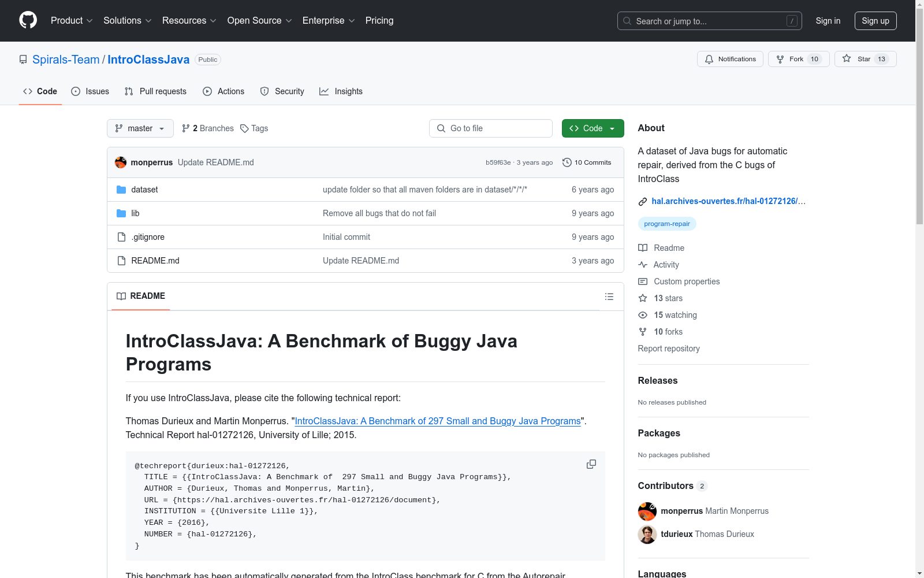The image size is (924, 578).
Task: Click the branches icon beside 2 Branches
Action: 186,128
